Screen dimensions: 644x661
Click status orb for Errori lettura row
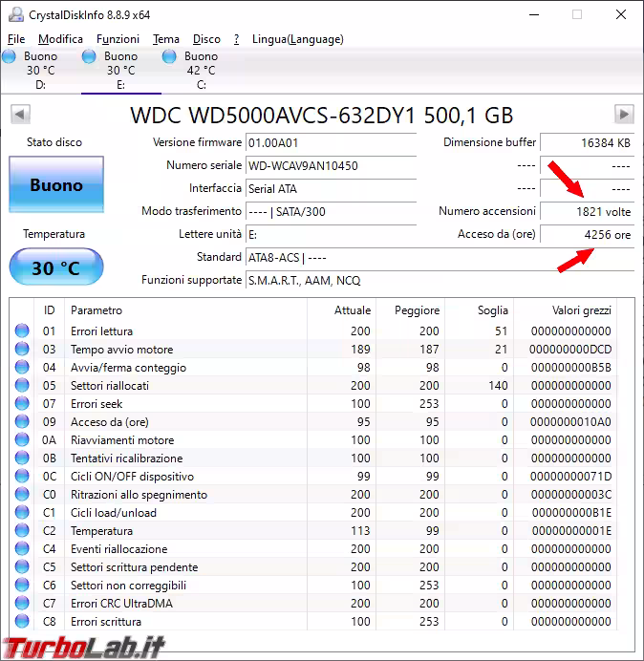(22, 331)
